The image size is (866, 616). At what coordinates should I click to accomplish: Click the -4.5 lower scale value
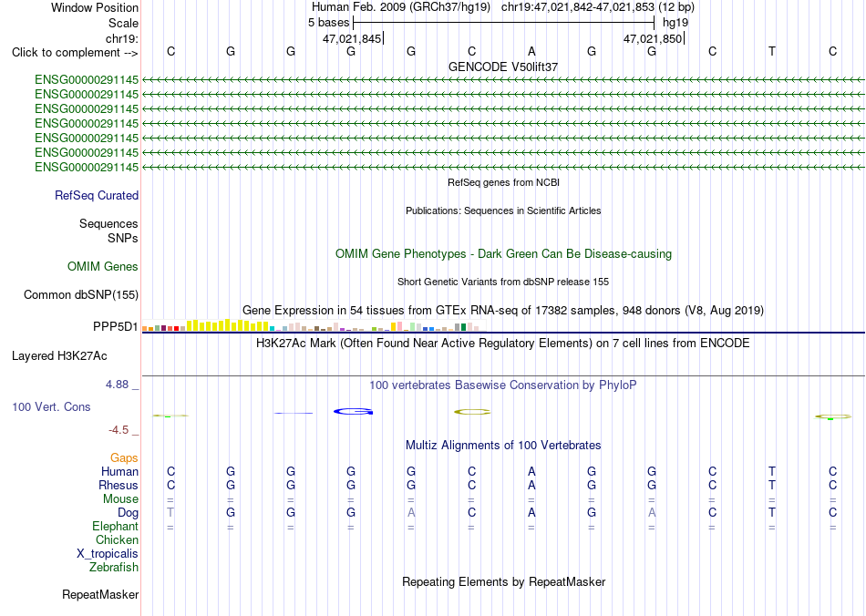pyautogui.click(x=119, y=430)
